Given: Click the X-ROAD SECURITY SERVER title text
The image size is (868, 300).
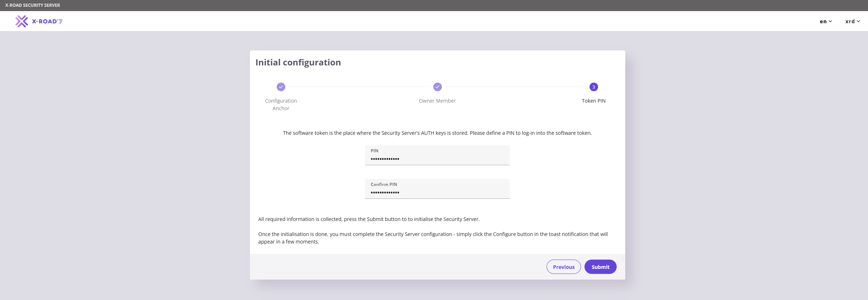Looking at the screenshot, I should point(33,5).
